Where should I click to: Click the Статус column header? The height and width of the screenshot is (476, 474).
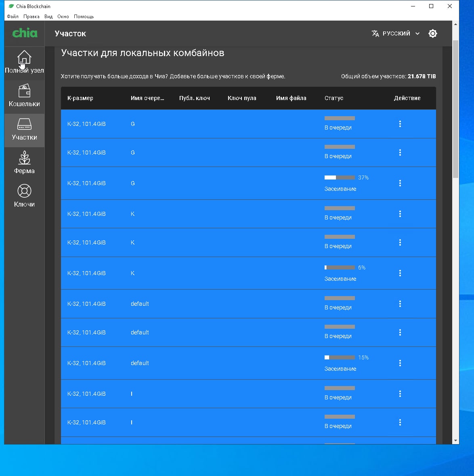333,98
